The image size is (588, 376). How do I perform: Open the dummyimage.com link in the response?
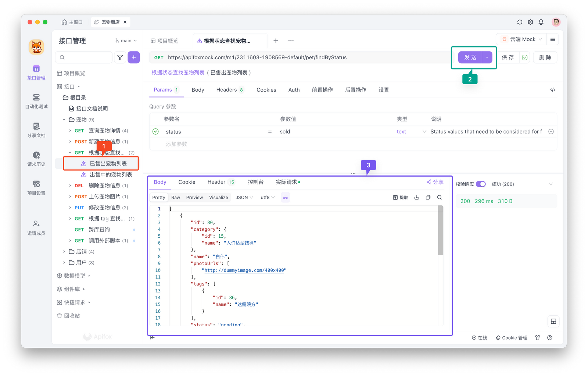244,270
